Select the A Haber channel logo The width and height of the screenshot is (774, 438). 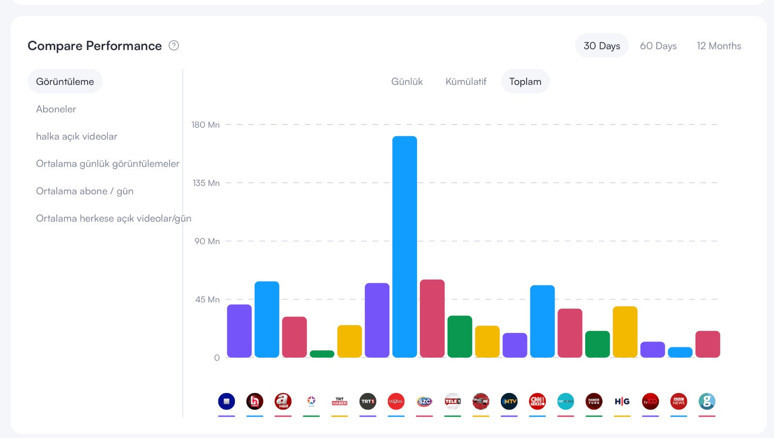[283, 401]
